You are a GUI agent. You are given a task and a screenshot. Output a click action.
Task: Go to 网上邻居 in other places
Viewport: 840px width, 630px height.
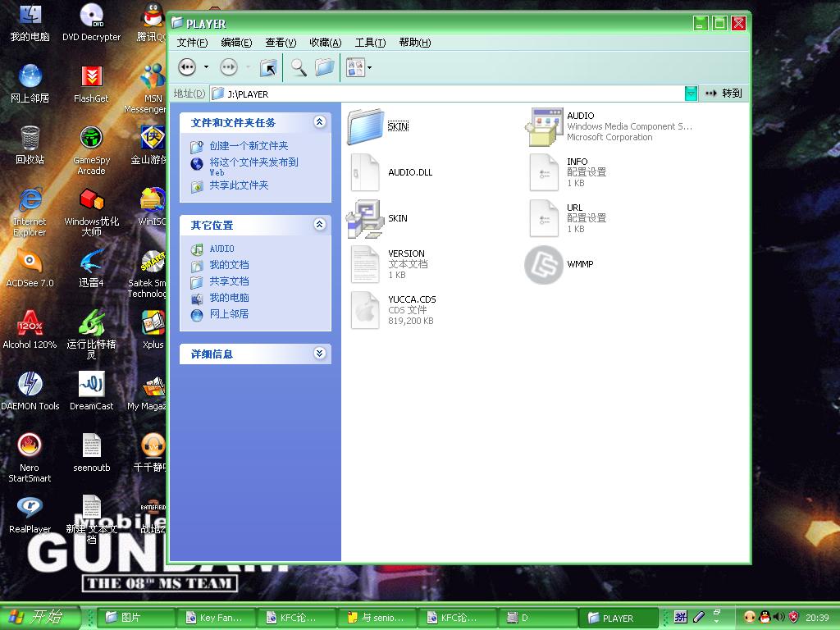click(230, 314)
